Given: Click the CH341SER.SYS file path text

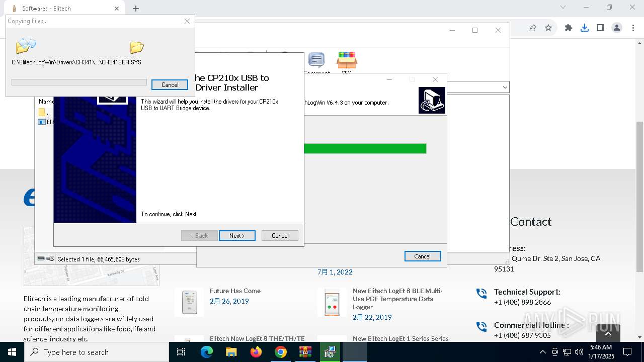Looking at the screenshot, I should [76, 62].
